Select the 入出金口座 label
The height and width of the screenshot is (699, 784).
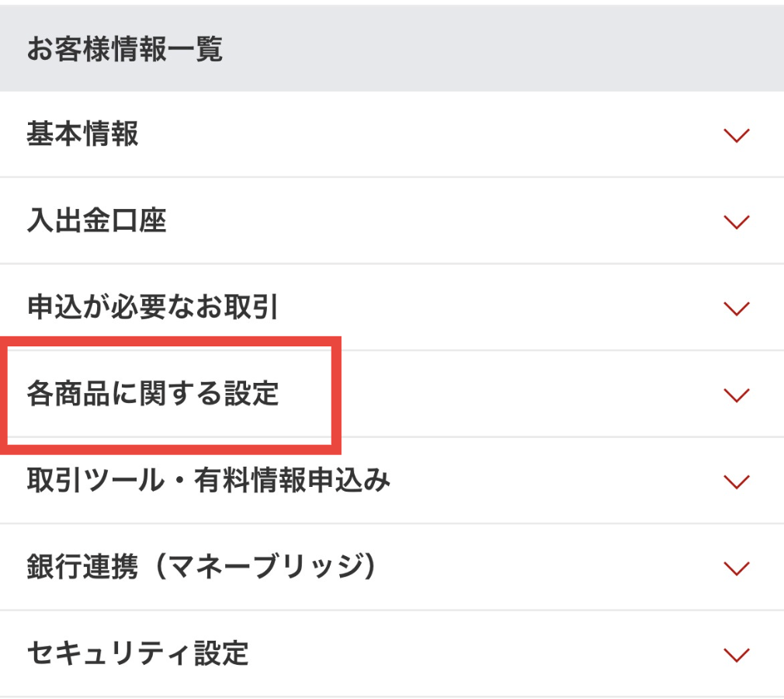[96, 221]
